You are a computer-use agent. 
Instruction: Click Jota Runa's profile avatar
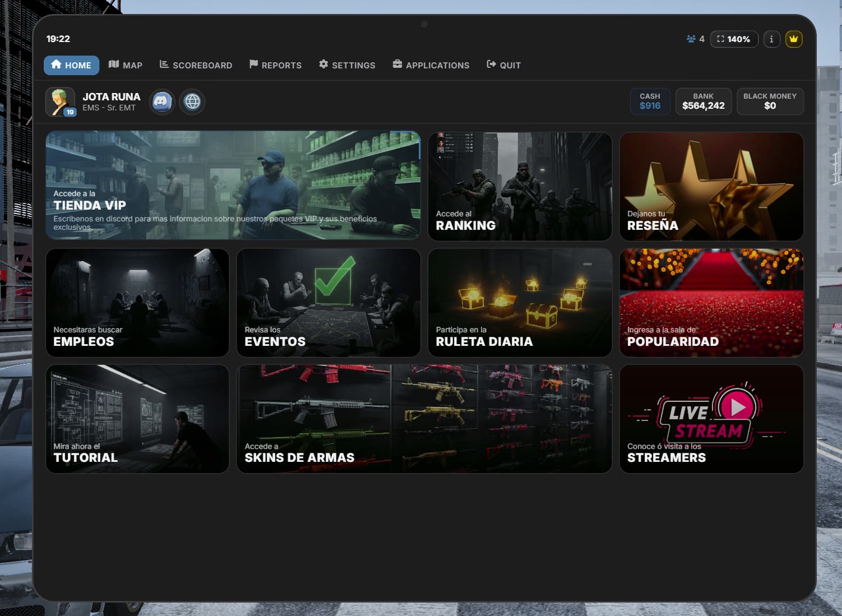[61, 102]
